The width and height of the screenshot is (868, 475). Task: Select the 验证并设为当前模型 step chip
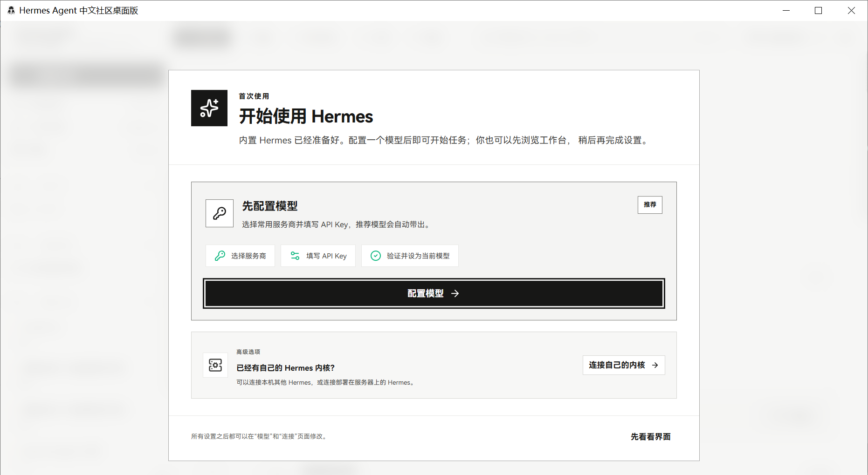coord(410,256)
